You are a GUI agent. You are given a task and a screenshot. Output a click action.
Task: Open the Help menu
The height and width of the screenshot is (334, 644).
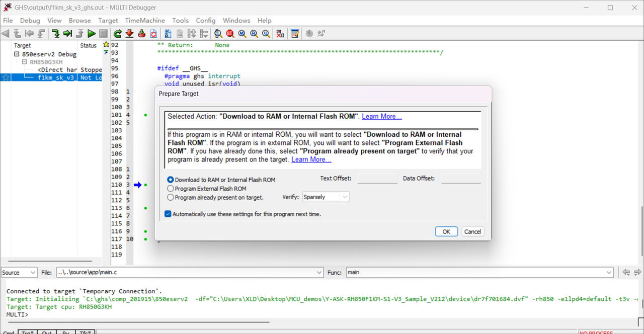point(265,21)
